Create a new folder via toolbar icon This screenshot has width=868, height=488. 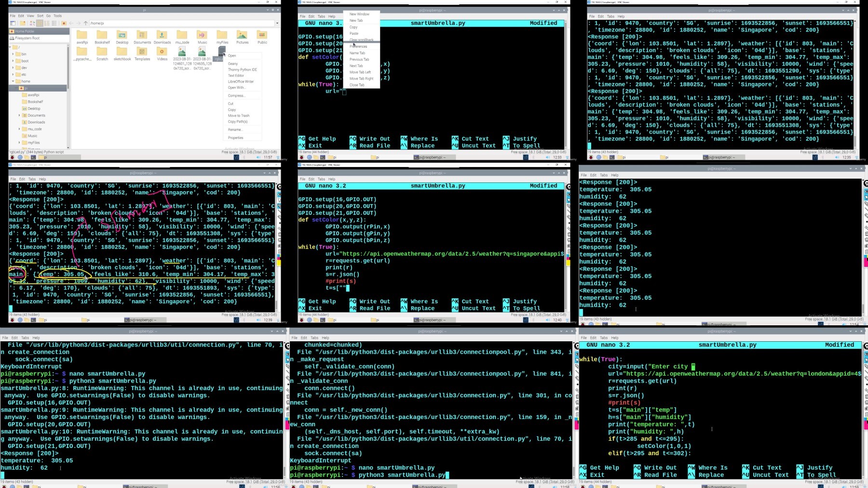(x=23, y=23)
